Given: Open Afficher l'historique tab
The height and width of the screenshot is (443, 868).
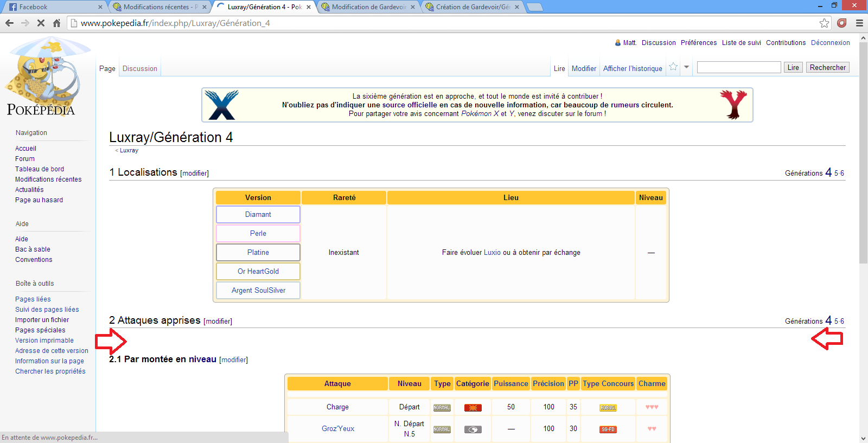Looking at the screenshot, I should click(x=633, y=69).
